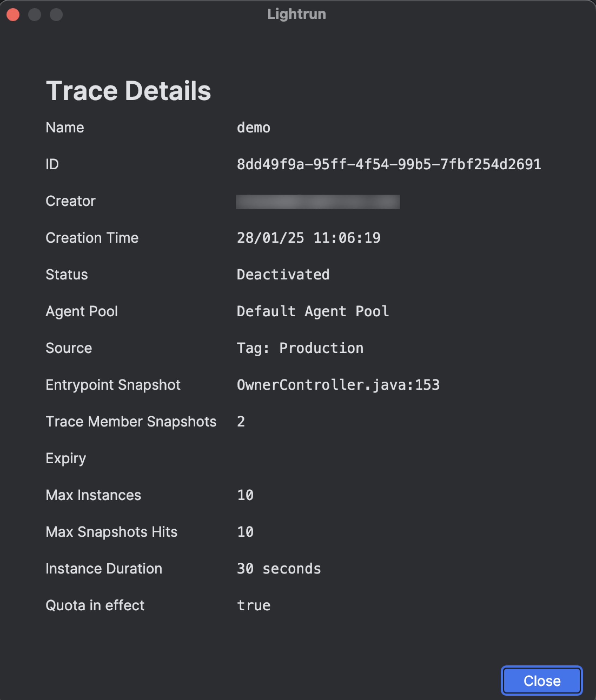
Task: Click the Expiry label
Action: pyautogui.click(x=66, y=458)
